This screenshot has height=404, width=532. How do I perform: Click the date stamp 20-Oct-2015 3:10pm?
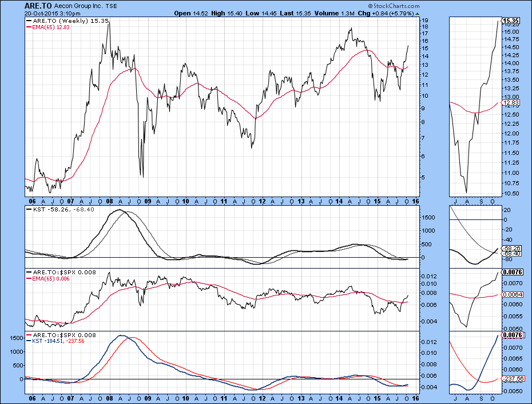pyautogui.click(x=53, y=14)
